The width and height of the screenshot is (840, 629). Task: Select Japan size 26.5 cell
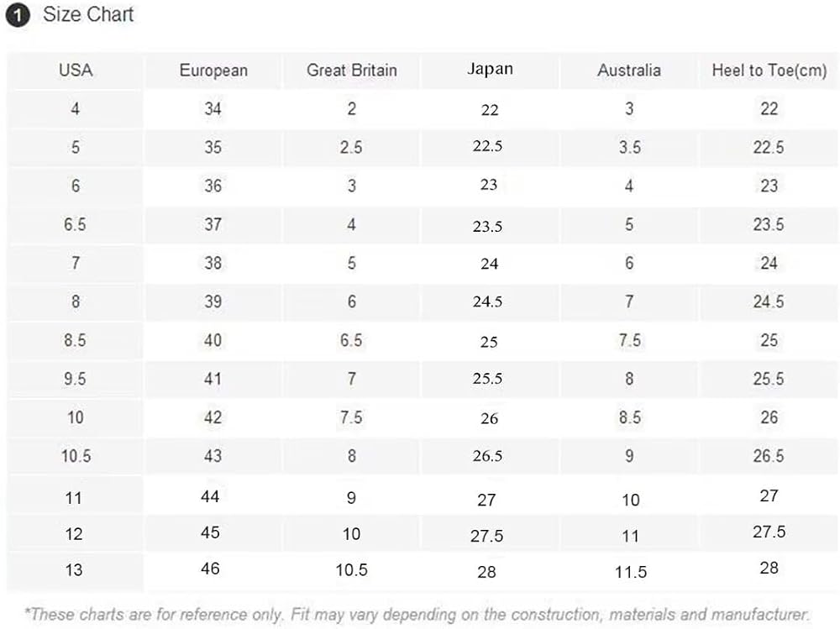(x=487, y=456)
